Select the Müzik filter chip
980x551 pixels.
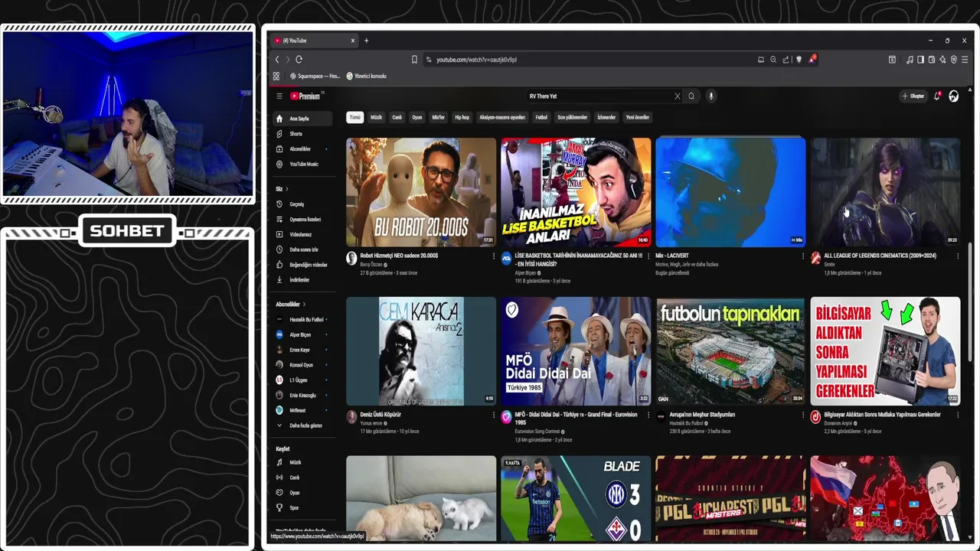[x=376, y=118]
